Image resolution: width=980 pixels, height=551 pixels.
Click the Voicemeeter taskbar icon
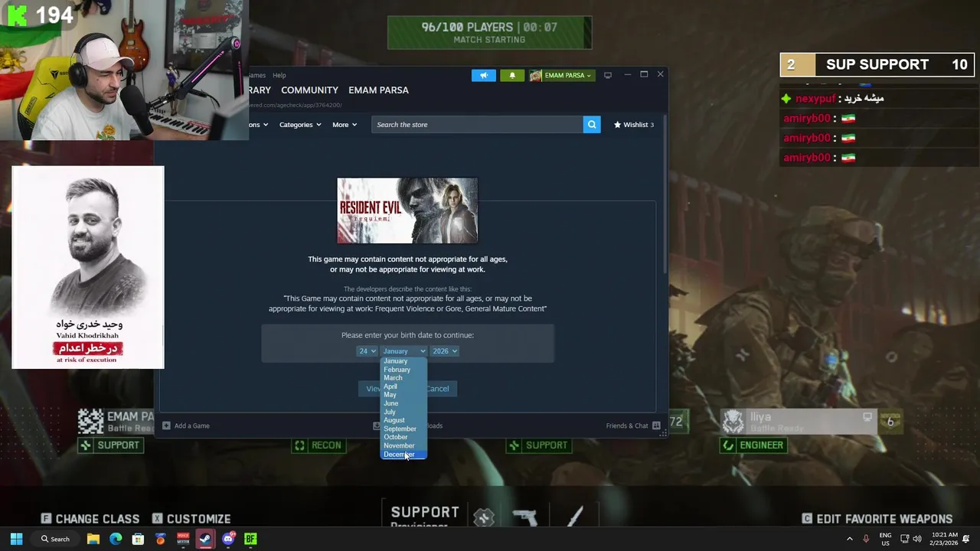pos(183,539)
